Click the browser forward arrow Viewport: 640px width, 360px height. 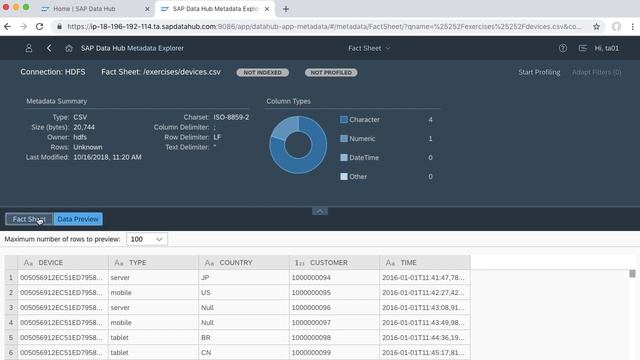pos(23,27)
